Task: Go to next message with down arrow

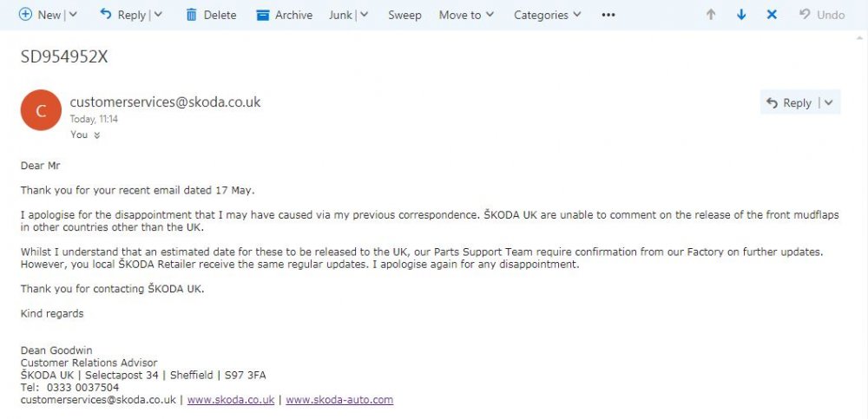Action: [741, 15]
